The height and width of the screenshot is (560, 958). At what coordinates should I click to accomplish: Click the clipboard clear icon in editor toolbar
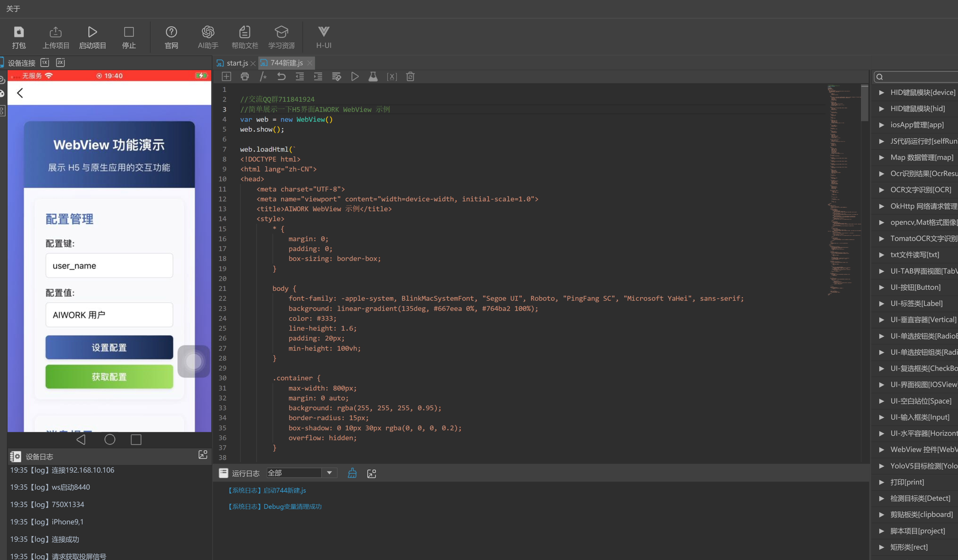(x=410, y=76)
